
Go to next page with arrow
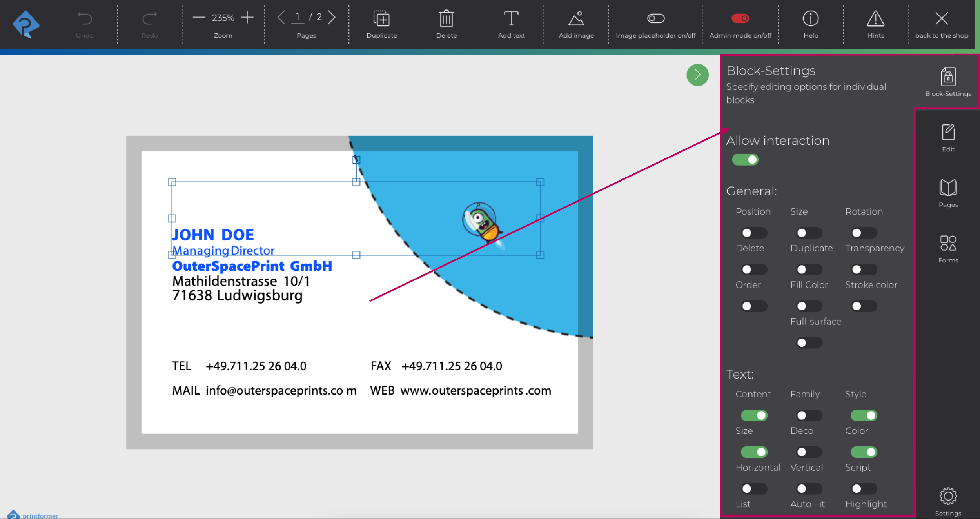click(332, 17)
